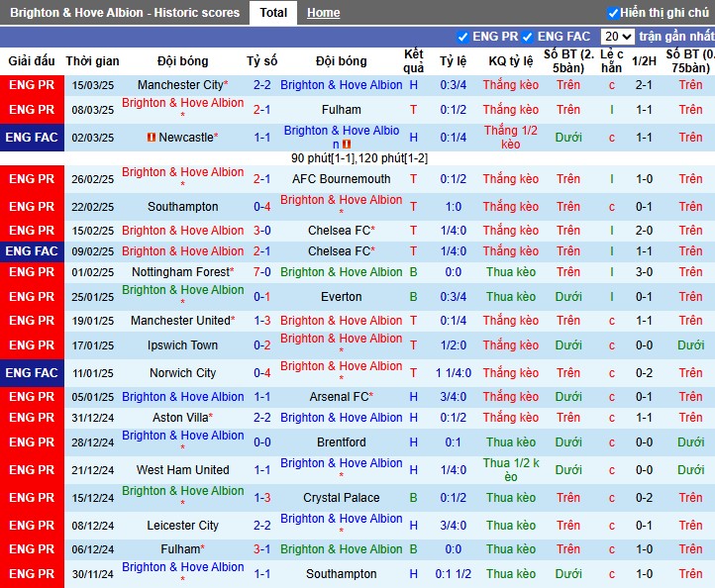Switch to the Total tab

273,12
